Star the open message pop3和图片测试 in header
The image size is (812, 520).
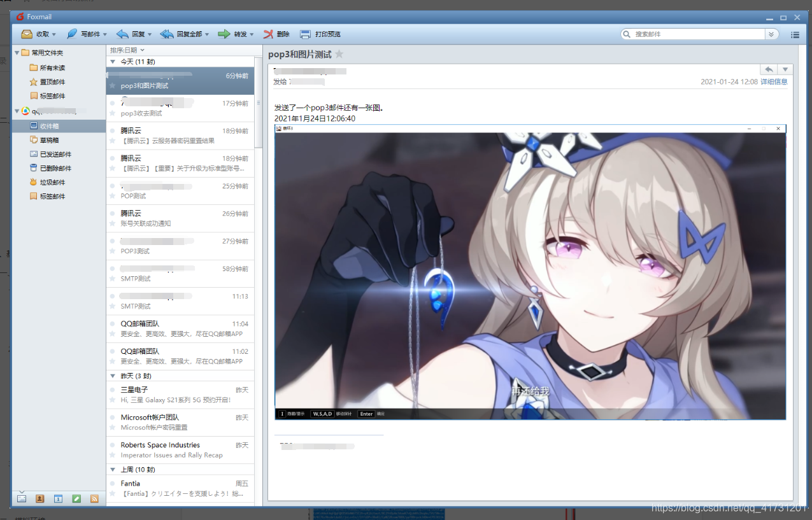(339, 54)
